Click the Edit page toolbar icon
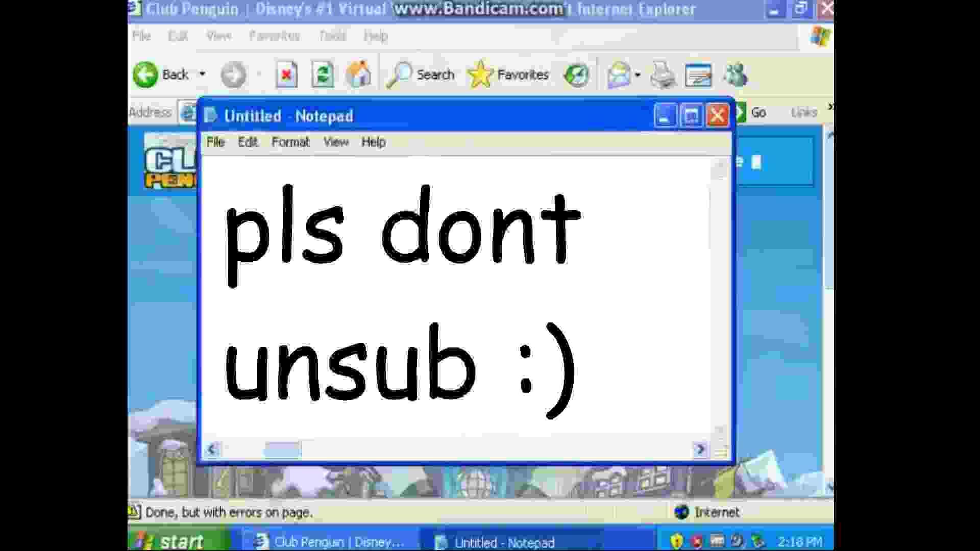 coord(698,76)
